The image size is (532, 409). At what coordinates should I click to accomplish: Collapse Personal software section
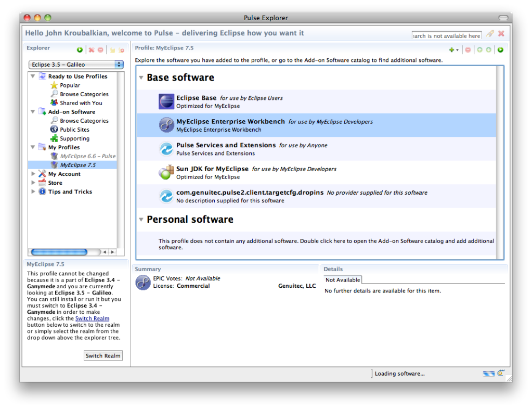(x=141, y=220)
